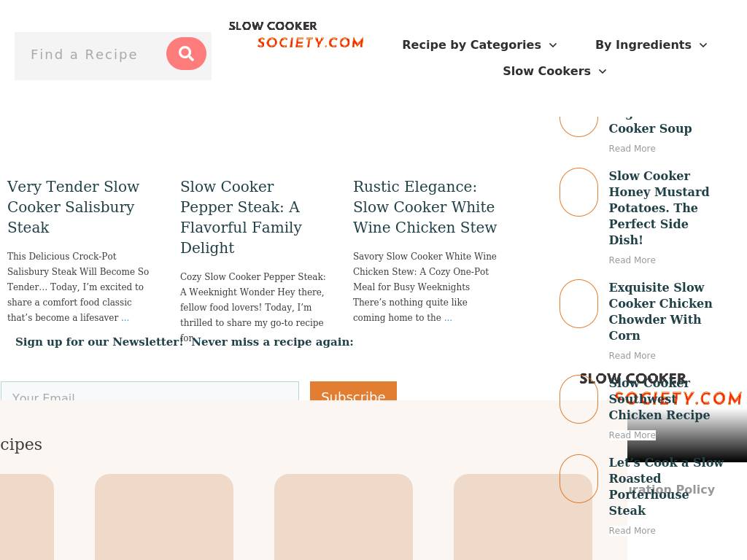Expand the Recipe by Categories chevron
The image size is (747, 560).
click(553, 45)
